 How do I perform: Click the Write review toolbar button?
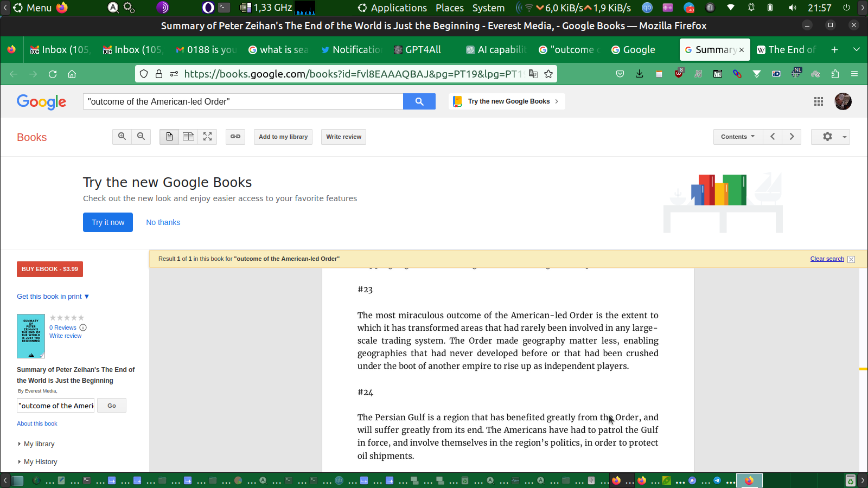coord(343,137)
